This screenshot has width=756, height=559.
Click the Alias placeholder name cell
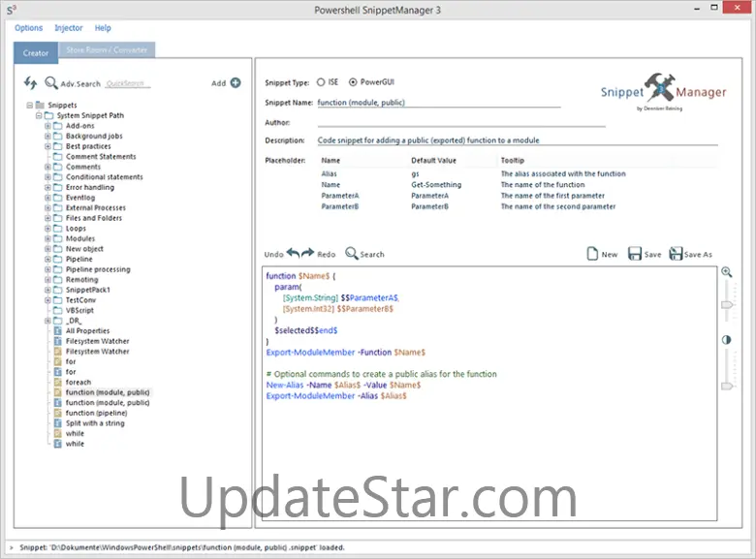tap(329, 173)
